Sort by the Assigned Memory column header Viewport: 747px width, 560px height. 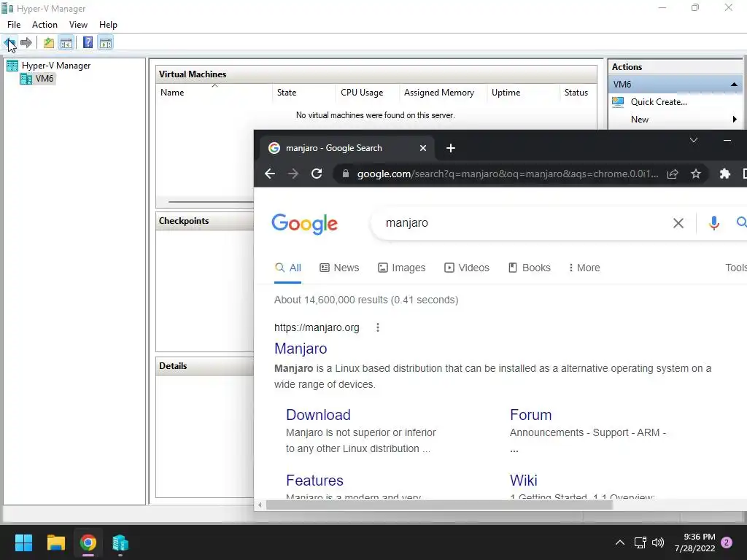point(444,93)
